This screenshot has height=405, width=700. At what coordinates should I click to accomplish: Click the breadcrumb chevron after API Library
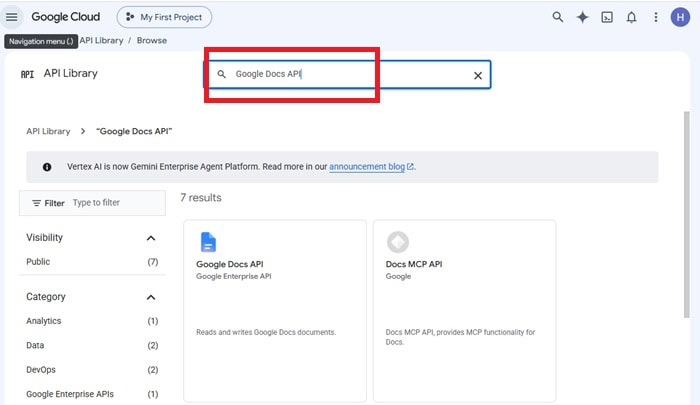(83, 131)
